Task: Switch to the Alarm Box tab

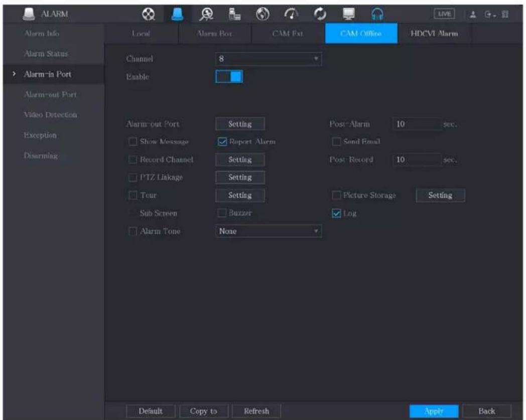Action: (215, 34)
